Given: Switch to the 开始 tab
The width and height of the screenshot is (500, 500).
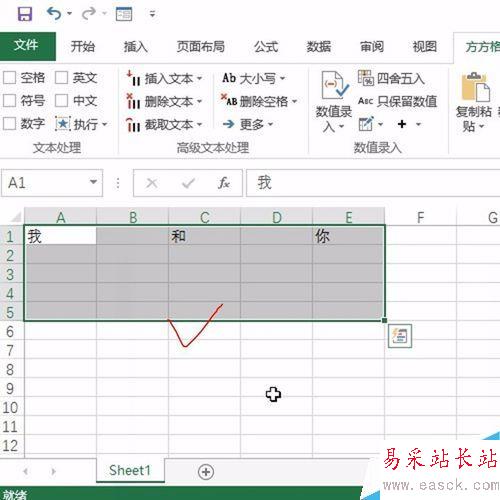Looking at the screenshot, I should point(83,47).
